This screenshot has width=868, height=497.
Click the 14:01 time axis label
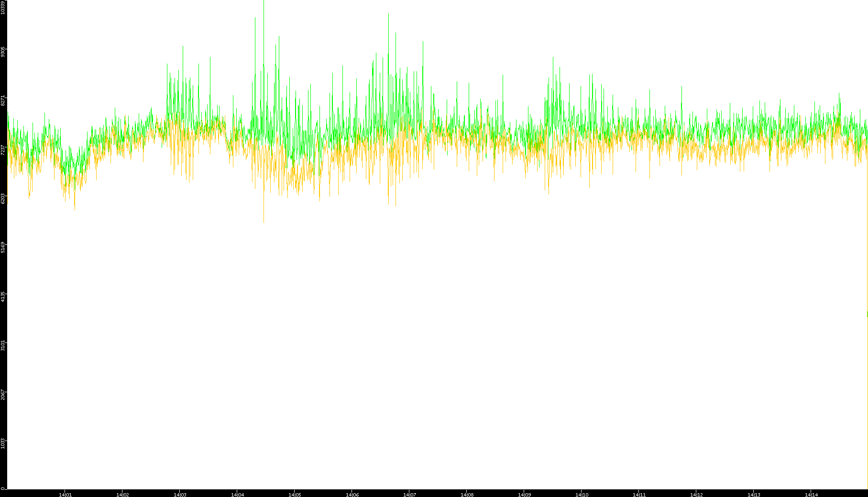click(65, 495)
